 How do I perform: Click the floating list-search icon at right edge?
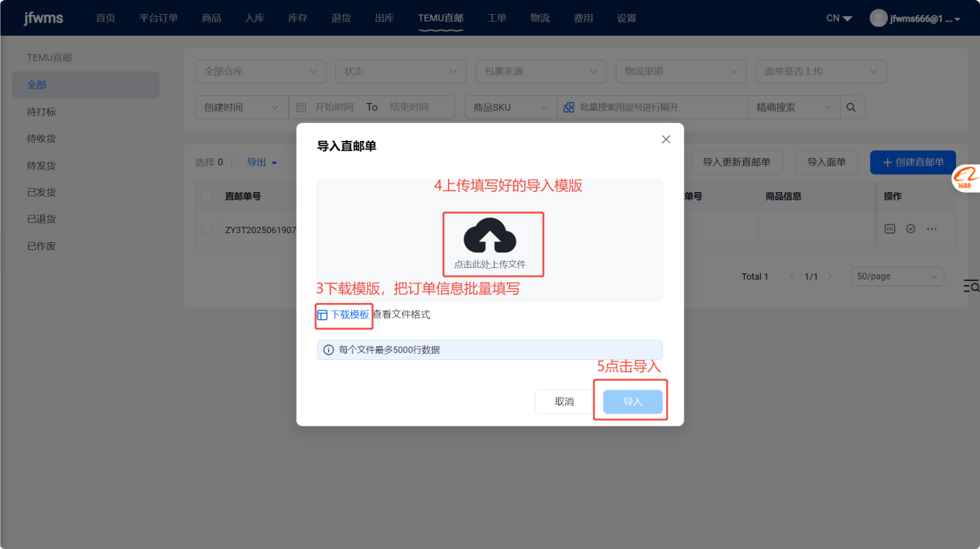point(971,286)
